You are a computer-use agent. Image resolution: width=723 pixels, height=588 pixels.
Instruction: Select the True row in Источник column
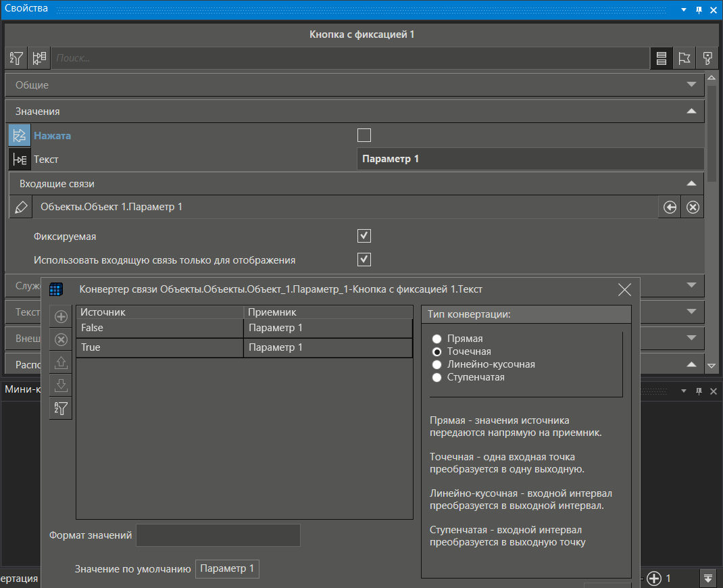coord(159,347)
